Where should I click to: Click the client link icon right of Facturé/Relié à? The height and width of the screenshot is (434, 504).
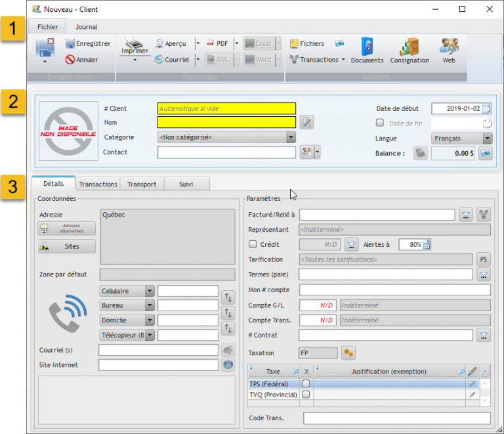tap(484, 215)
